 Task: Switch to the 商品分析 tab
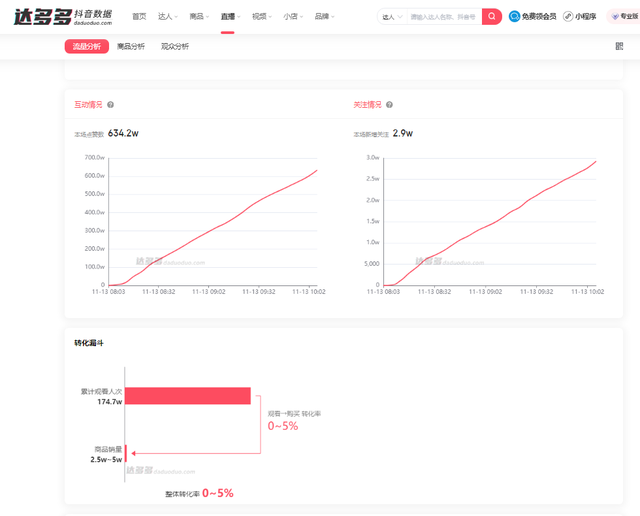tap(131, 46)
